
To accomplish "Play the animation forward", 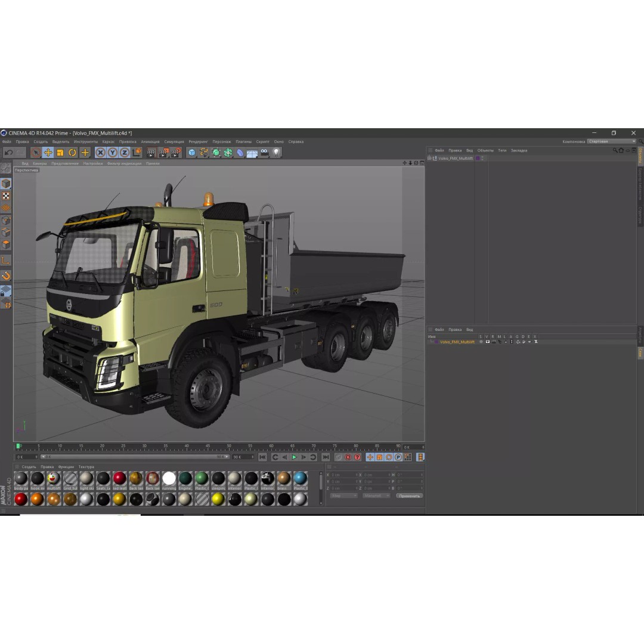I will click(294, 457).
